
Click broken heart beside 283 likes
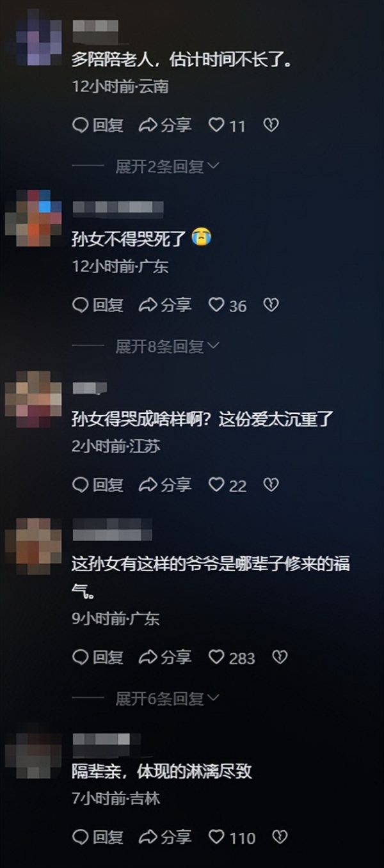[x=280, y=657]
